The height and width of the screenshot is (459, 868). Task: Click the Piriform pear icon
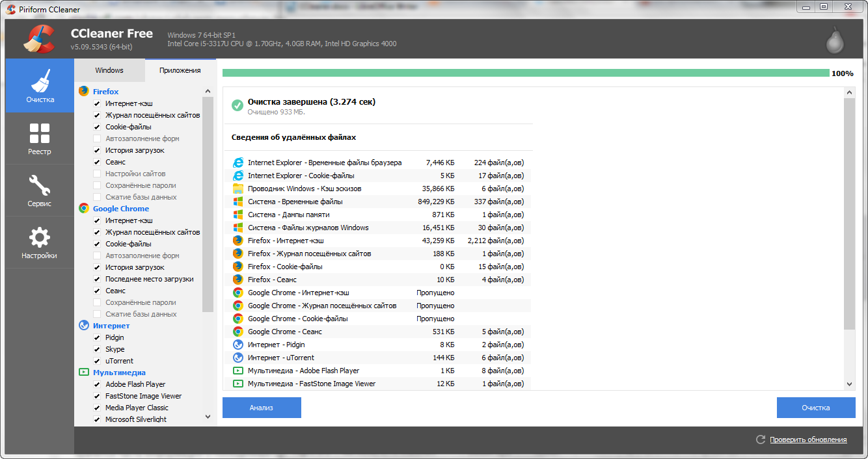[x=835, y=40]
